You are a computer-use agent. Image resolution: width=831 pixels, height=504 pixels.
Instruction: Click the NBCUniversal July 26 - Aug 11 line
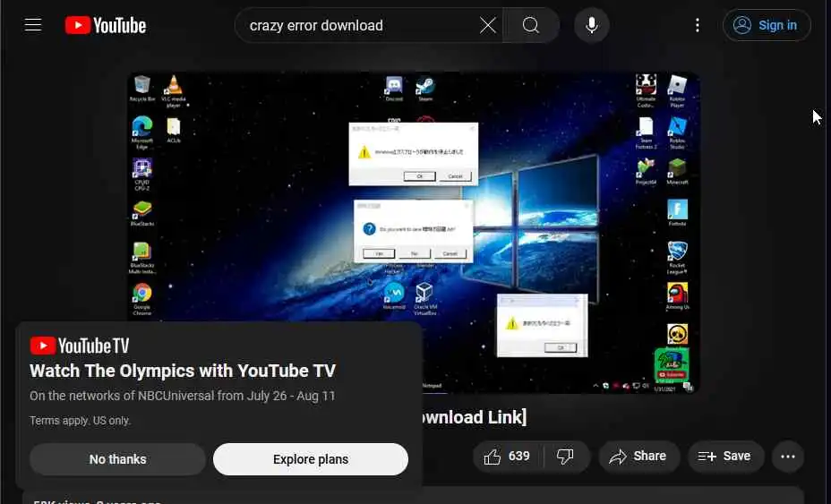183,396
